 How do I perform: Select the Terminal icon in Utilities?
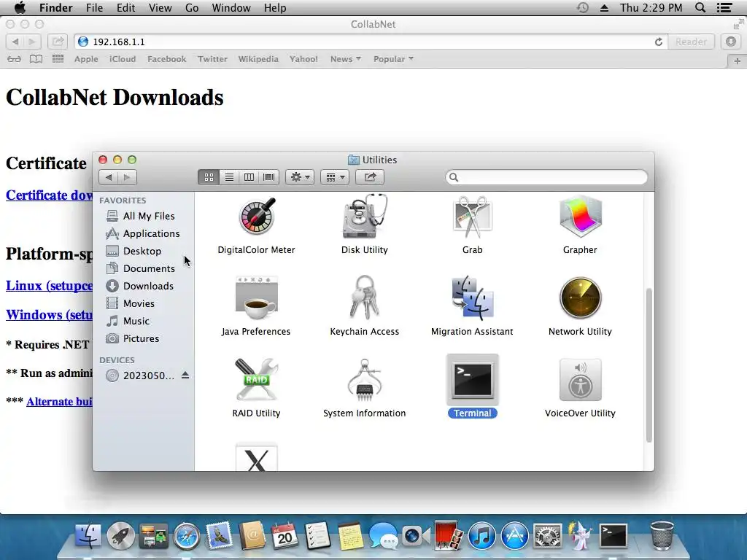[472, 379]
